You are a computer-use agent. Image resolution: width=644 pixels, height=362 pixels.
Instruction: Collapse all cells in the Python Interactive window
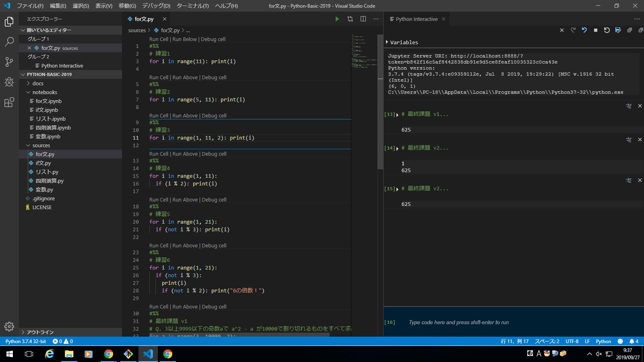(x=640, y=30)
